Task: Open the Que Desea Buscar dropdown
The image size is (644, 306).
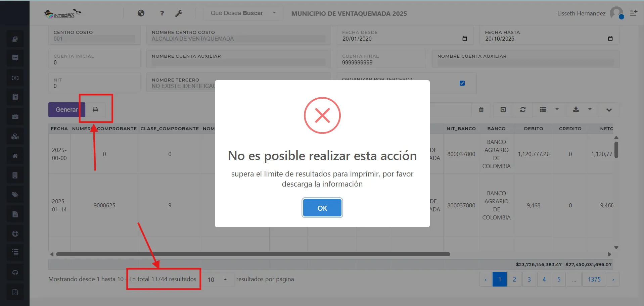Action: coord(242,13)
